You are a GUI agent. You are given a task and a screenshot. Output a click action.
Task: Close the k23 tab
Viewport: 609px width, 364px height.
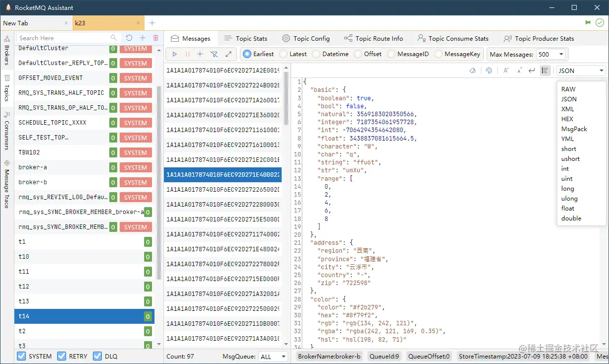click(138, 23)
